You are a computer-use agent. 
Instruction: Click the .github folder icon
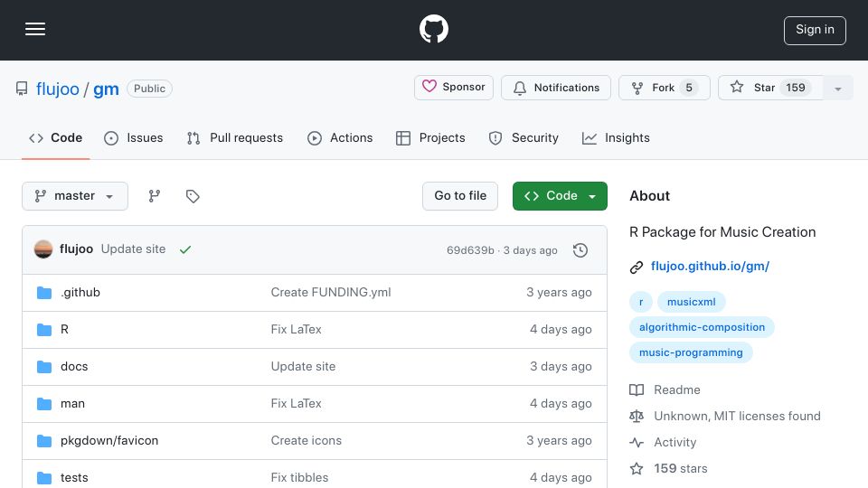44,293
